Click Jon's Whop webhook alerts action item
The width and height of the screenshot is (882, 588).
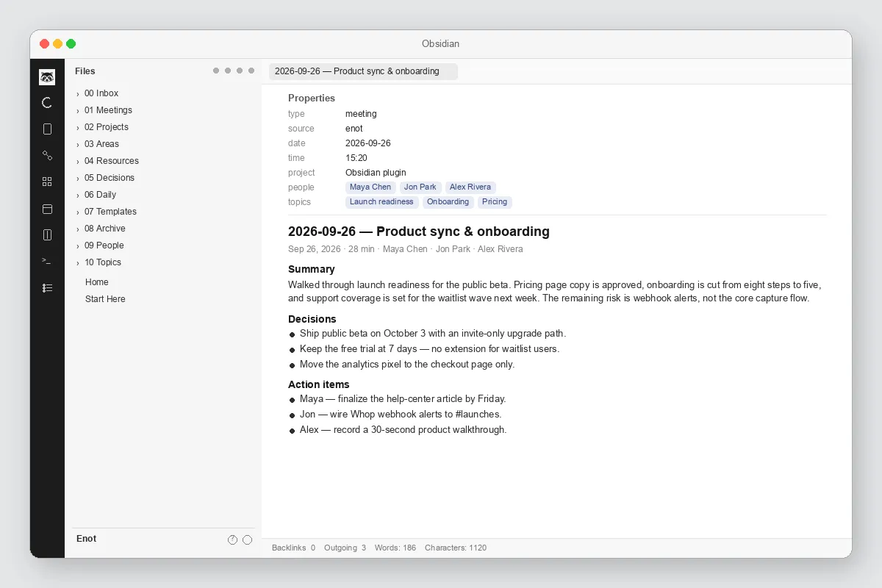401,415
